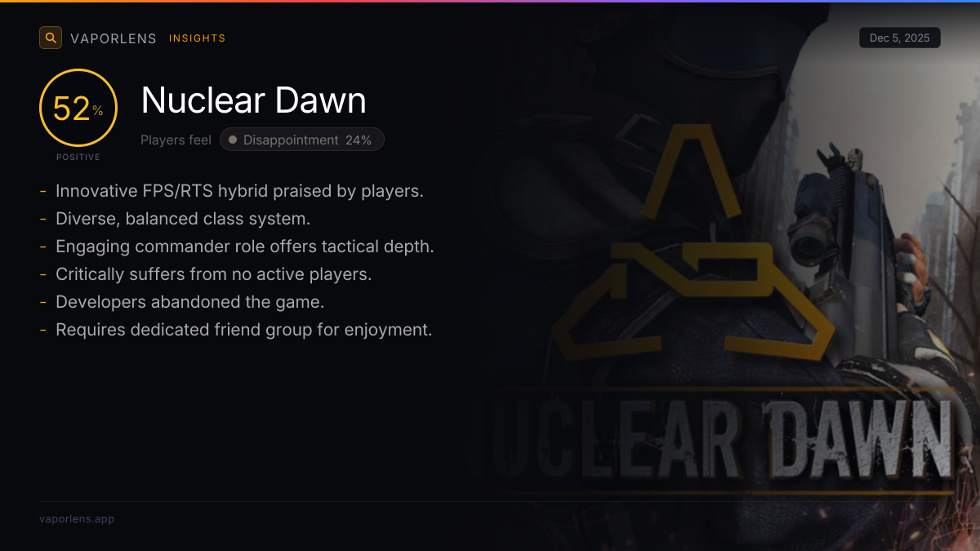Select the Developers abandoned the game line
This screenshot has height=551, width=980.
pos(189,302)
